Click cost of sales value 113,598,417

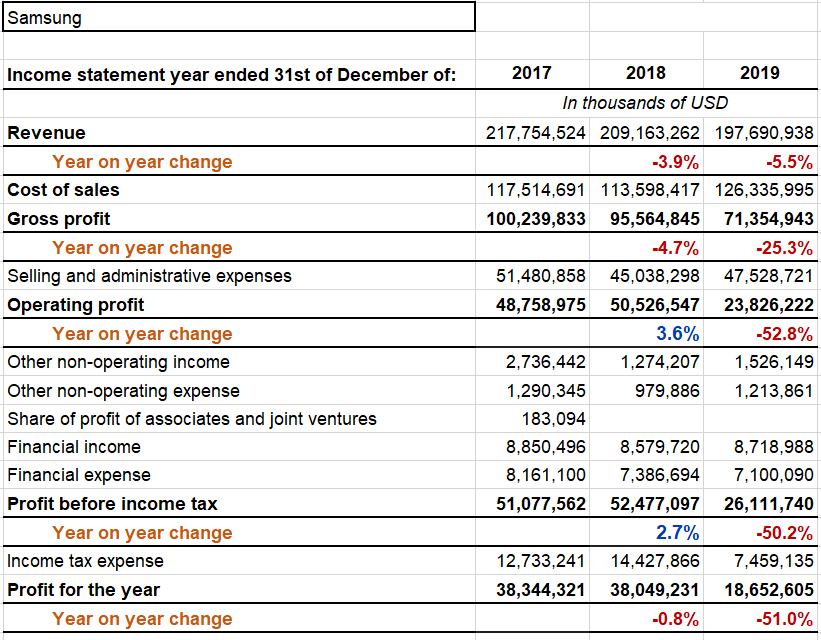650,190
